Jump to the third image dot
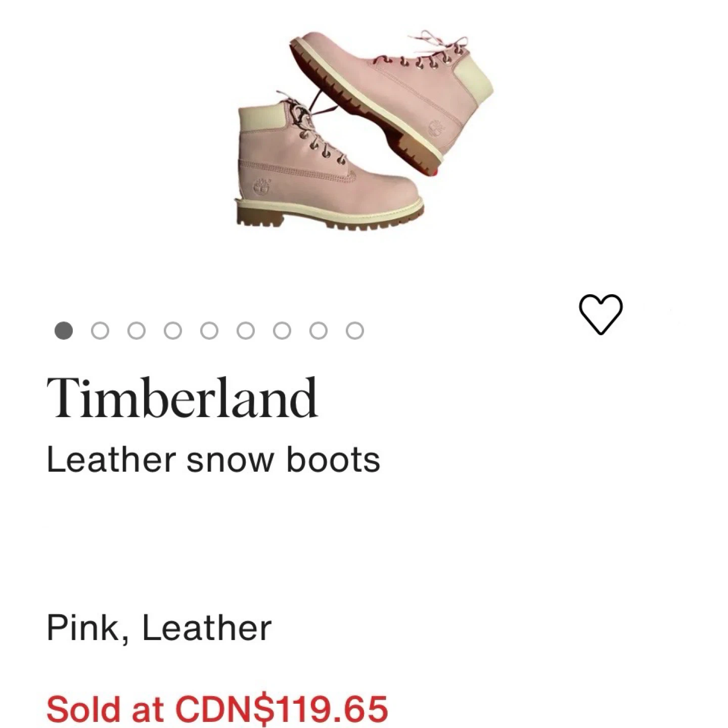 [136, 331]
